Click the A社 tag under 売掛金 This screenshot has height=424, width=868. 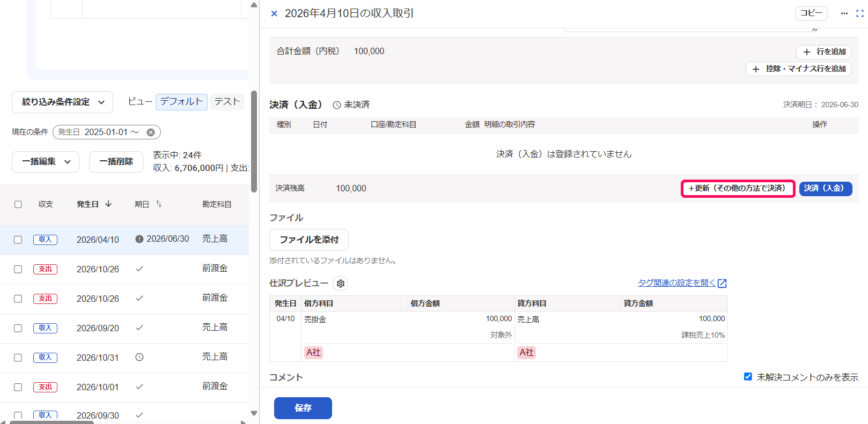coord(313,353)
